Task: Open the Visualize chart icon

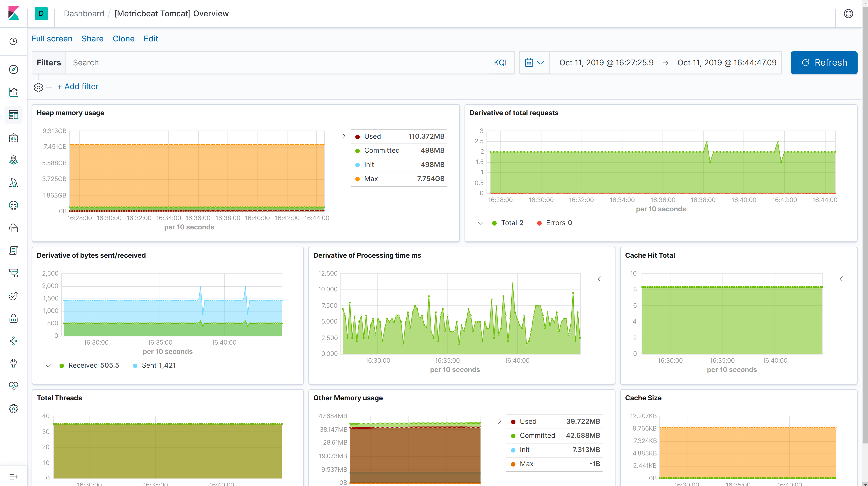Action: [x=14, y=92]
